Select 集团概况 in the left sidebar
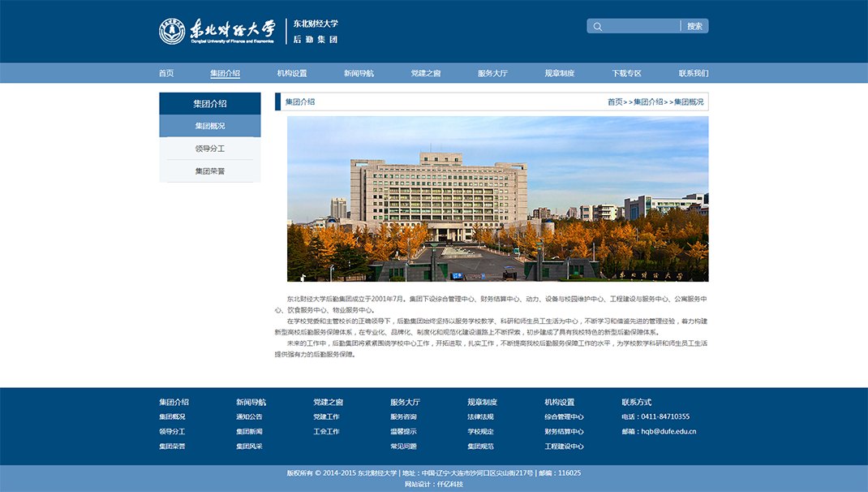Image resolution: width=868 pixels, height=492 pixels. click(210, 126)
